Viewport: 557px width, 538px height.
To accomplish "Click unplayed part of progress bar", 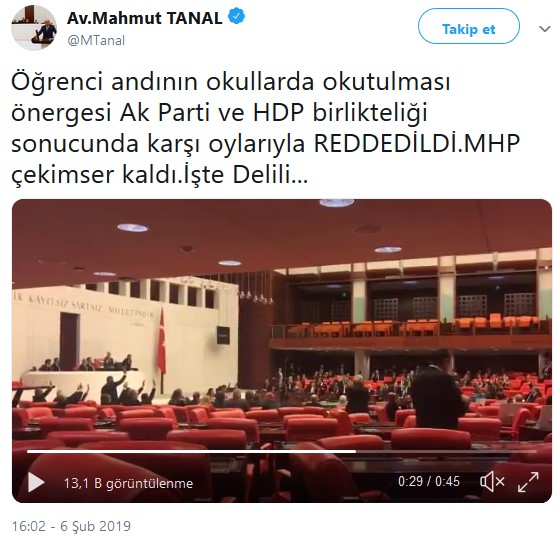I will 446,452.
